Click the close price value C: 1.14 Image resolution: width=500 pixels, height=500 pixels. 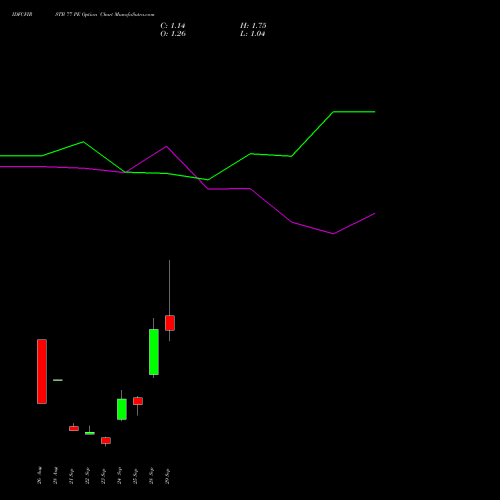click(x=173, y=26)
